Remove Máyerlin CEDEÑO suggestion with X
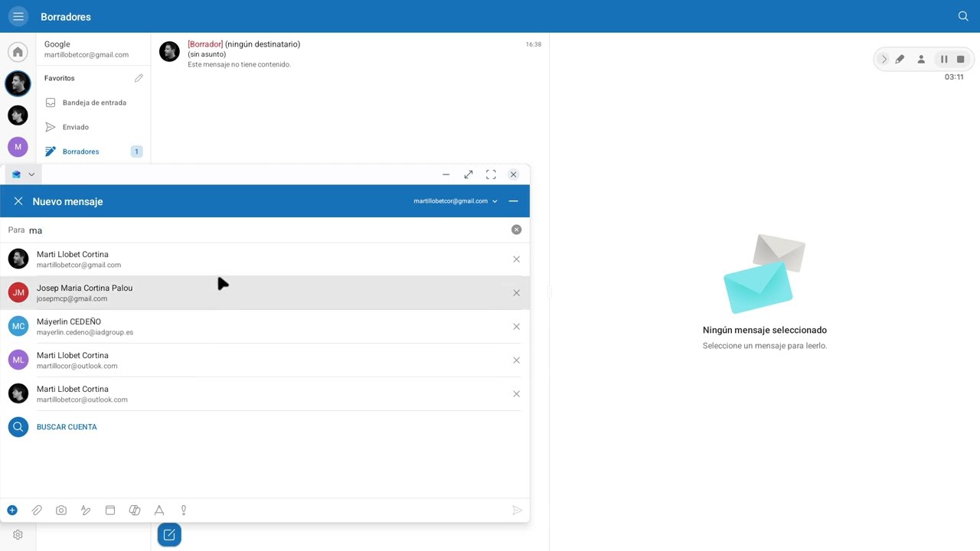Image resolution: width=980 pixels, height=551 pixels. 516,327
